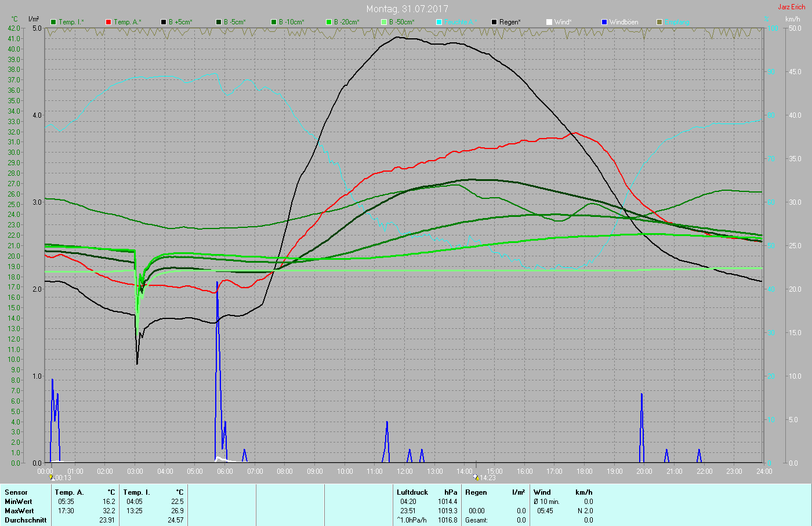This screenshot has width=812, height=526.
Task: Click the 00:13 marker below the time axis
Action: pos(60,478)
